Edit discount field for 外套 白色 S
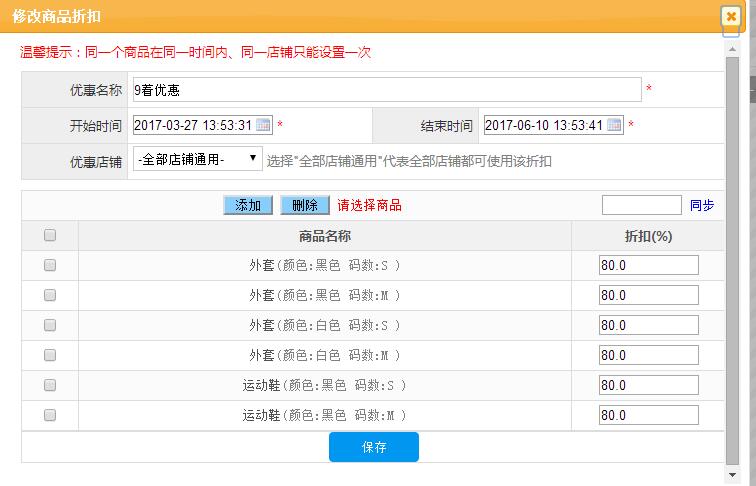Image resolution: width=756 pixels, height=486 pixels. click(648, 325)
